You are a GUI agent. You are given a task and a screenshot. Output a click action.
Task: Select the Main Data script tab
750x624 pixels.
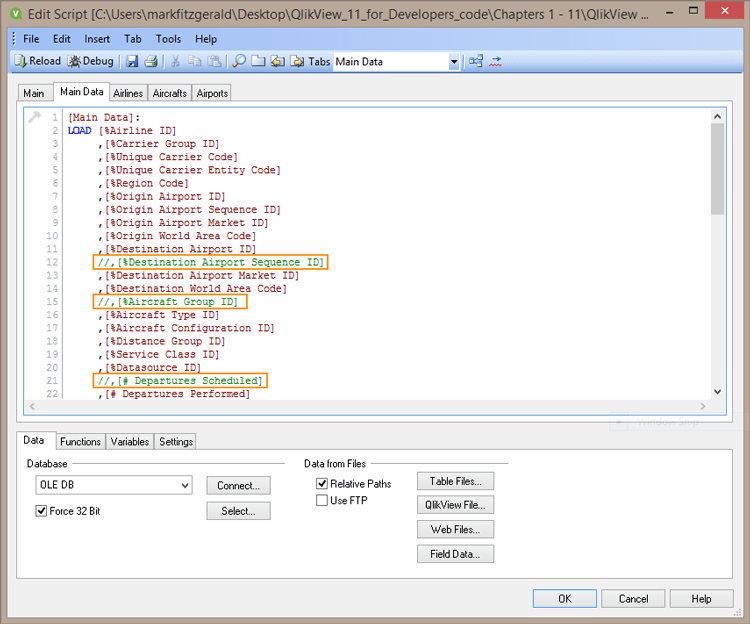click(x=82, y=92)
